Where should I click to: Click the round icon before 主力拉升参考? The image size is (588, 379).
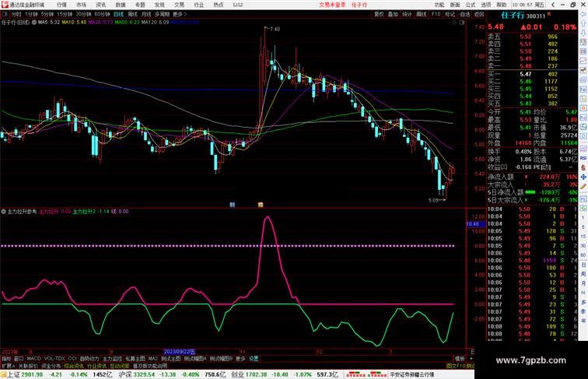[x=3, y=212]
